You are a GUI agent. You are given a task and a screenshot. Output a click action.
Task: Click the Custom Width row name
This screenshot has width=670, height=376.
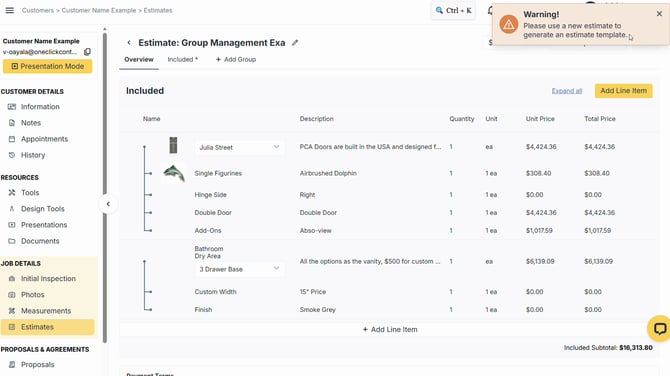215,292
